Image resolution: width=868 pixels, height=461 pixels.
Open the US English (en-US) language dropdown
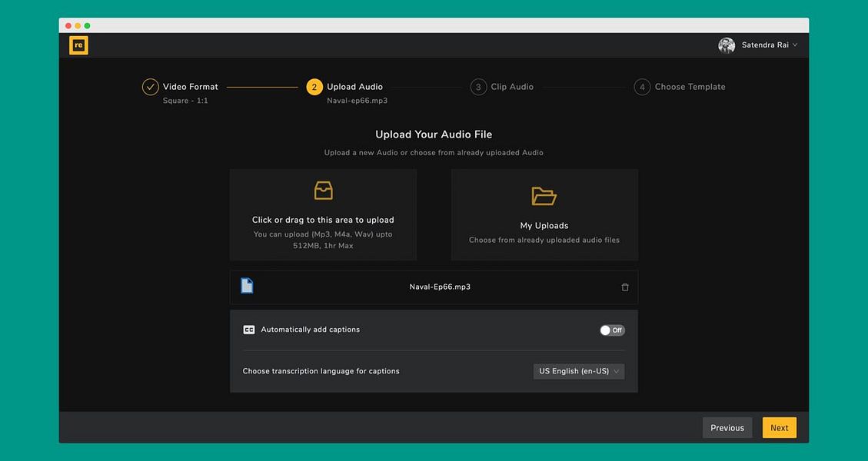click(578, 370)
